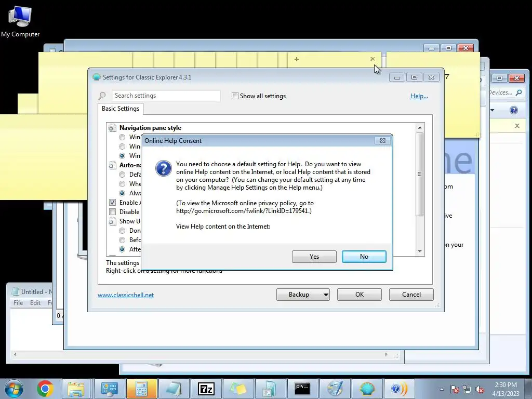532x399 pixels.
Task: Switch to Command Prompt on the taskbar
Action: pyautogui.click(x=302, y=389)
